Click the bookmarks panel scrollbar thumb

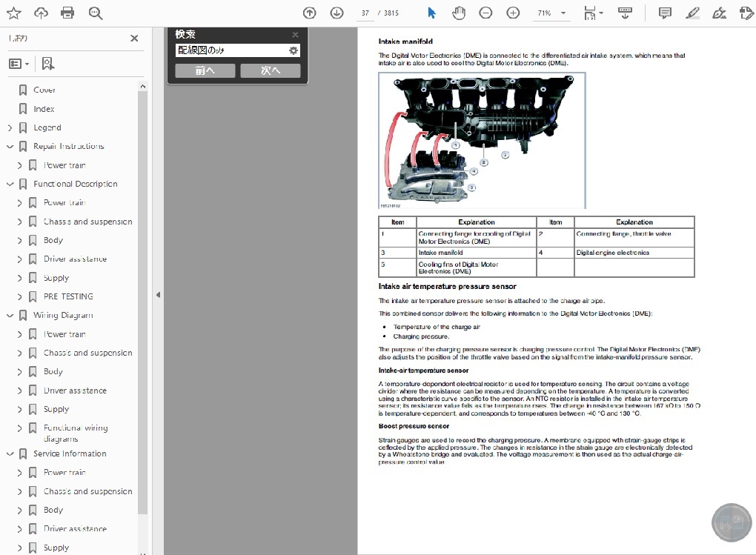142,303
